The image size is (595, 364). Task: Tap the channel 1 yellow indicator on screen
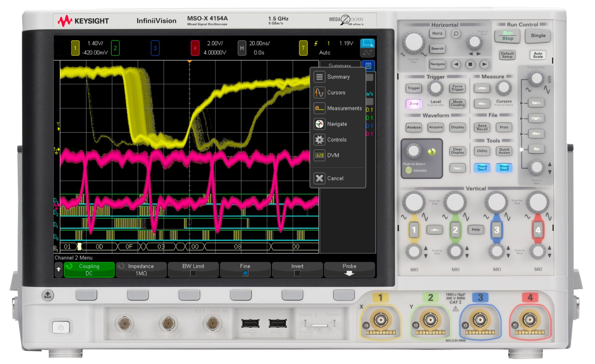tap(75, 48)
